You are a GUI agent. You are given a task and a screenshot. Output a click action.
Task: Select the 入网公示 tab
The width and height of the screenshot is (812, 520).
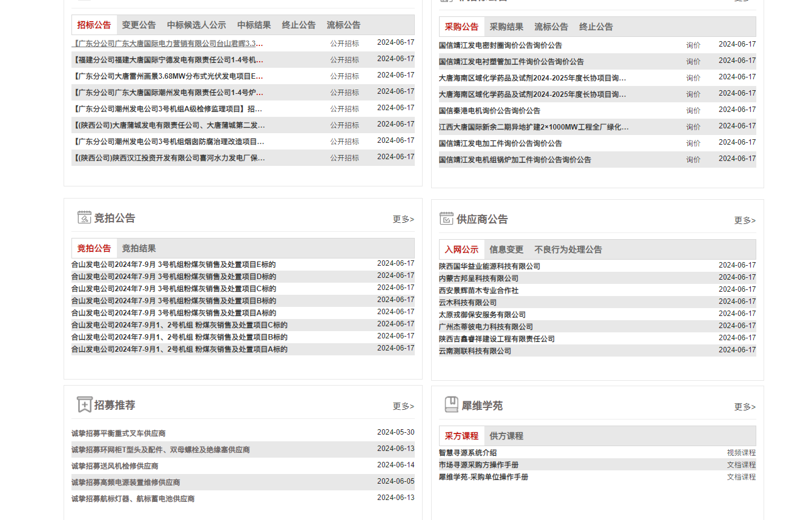[461, 249]
